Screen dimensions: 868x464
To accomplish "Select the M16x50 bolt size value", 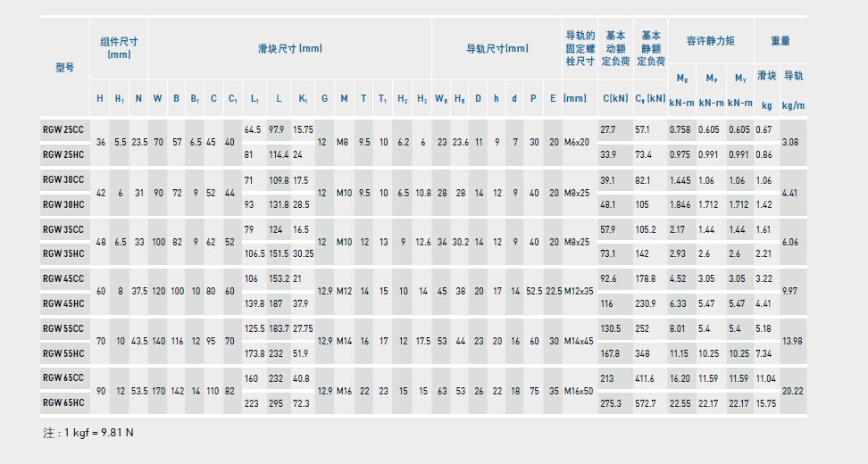I will (x=578, y=391).
